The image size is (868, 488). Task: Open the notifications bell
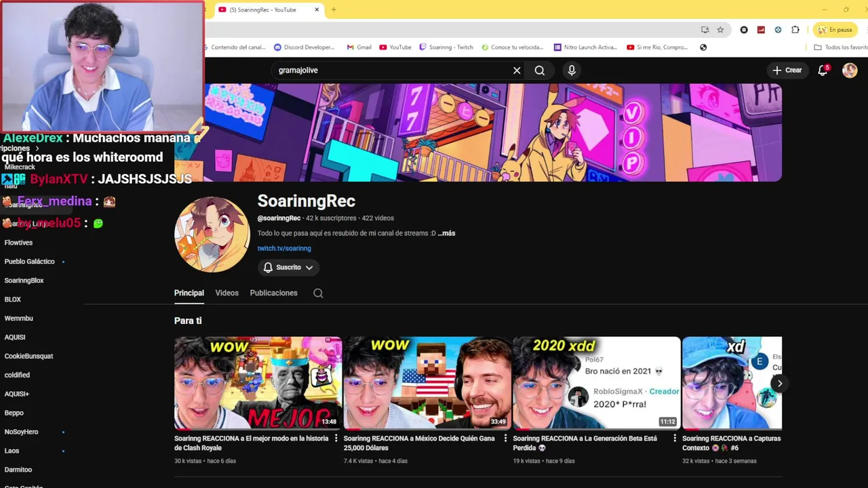(823, 70)
